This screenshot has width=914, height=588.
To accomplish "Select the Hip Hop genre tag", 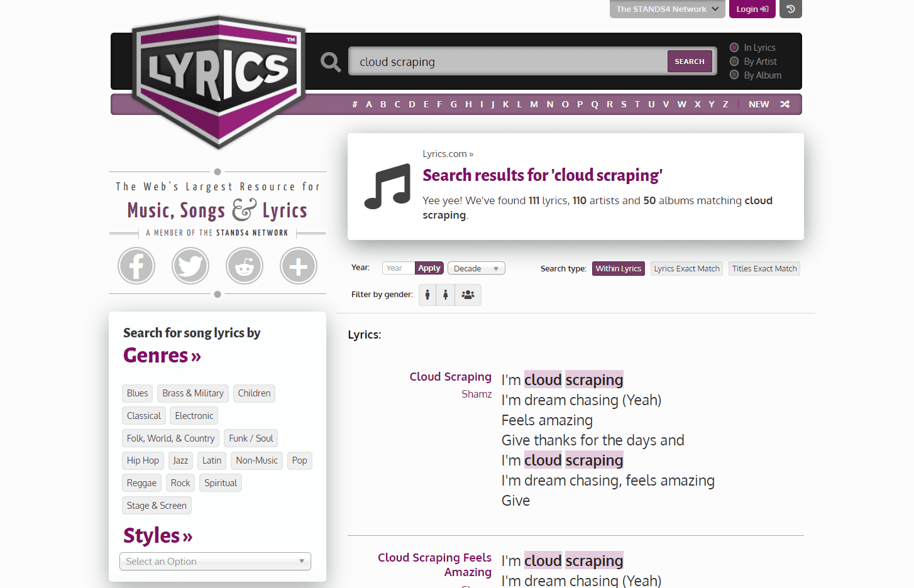I will pos(143,460).
